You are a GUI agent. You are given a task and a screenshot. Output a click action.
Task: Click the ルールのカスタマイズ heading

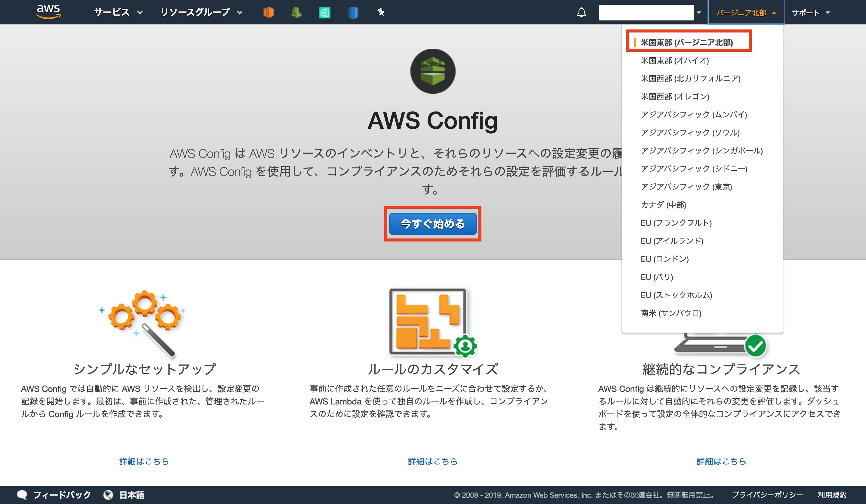tap(433, 369)
